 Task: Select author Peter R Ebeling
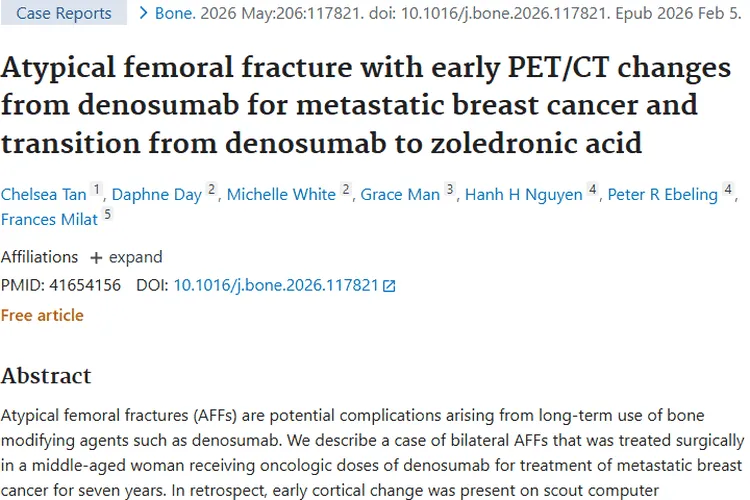663,194
